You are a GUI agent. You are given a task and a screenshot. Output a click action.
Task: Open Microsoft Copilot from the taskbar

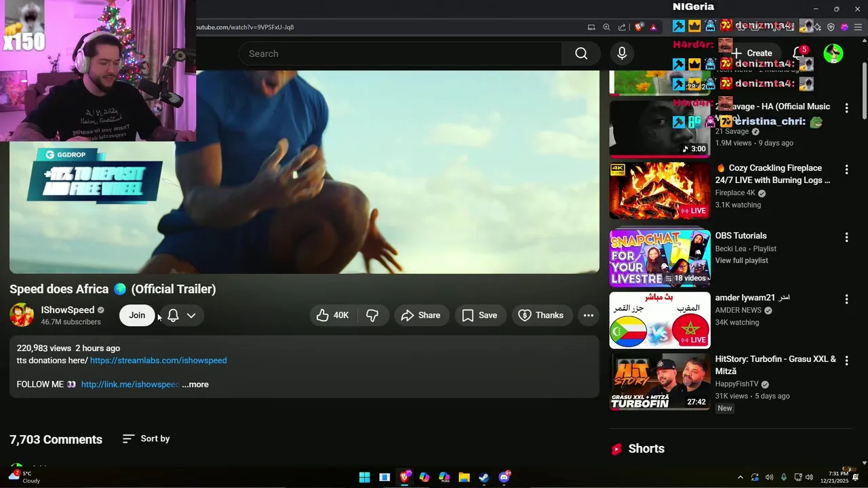tap(425, 477)
